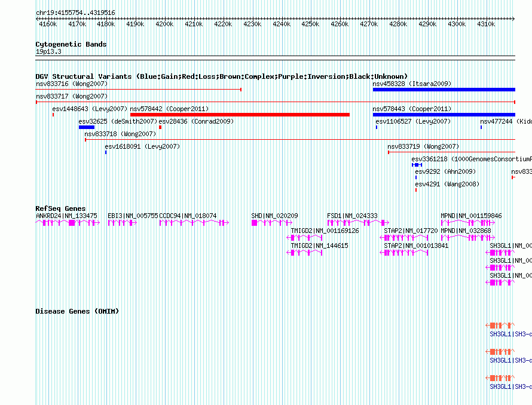Open gene label EBI3|NM_005755
This screenshot has height=405, width=532.
(133, 216)
